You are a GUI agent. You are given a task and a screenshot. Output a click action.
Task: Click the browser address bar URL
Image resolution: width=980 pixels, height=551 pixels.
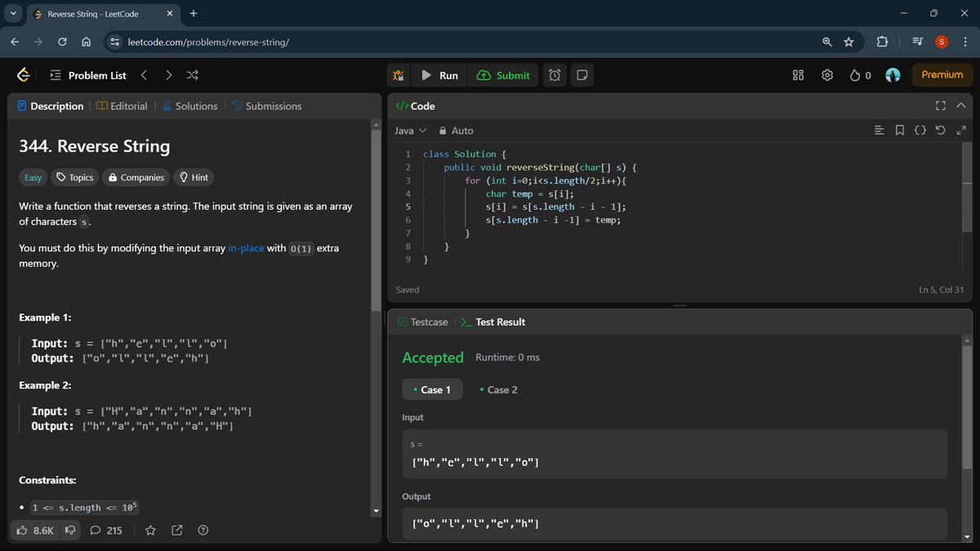pyautogui.click(x=208, y=42)
